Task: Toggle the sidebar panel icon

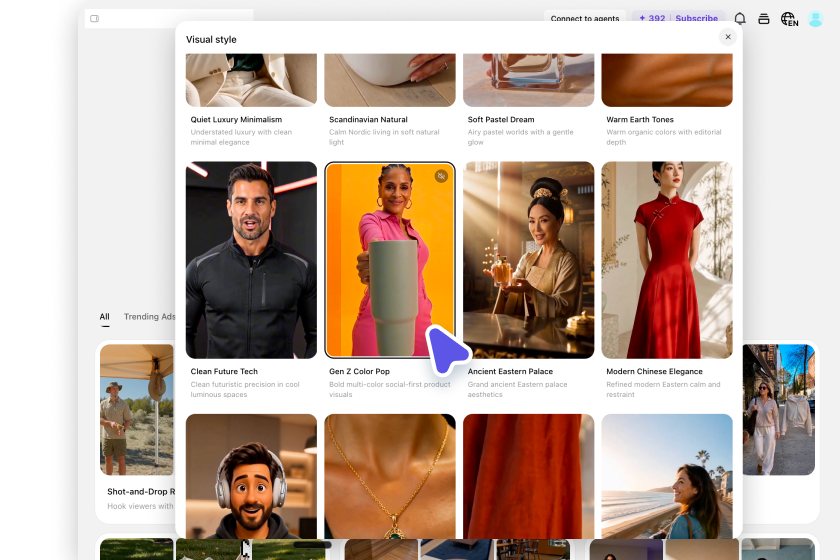Action: point(94,18)
